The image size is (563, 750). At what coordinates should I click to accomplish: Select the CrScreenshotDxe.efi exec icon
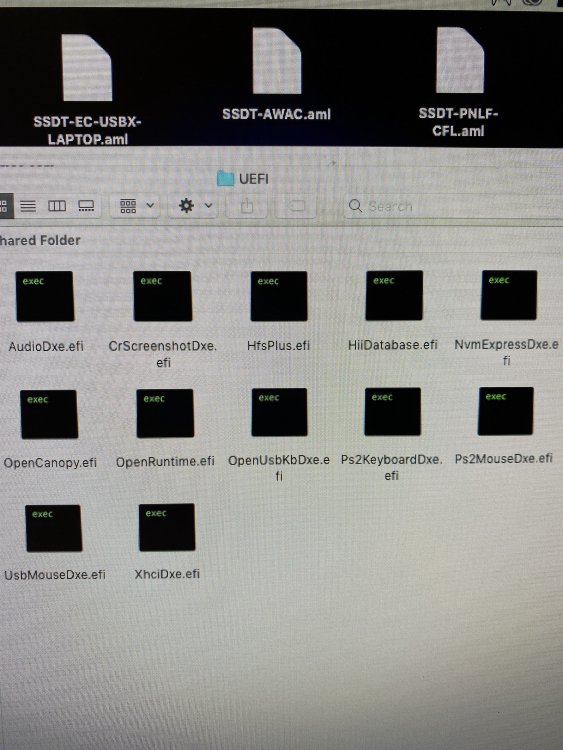pyautogui.click(x=163, y=296)
